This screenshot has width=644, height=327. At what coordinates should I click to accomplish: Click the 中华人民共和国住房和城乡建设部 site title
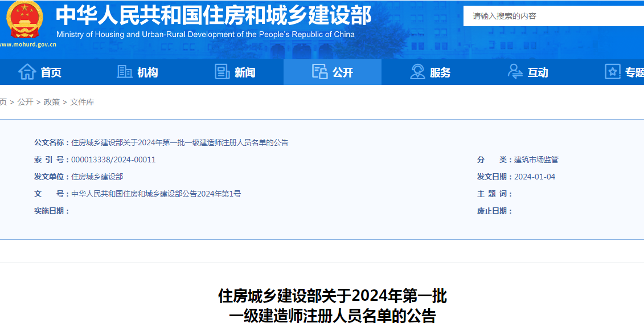tap(214, 15)
